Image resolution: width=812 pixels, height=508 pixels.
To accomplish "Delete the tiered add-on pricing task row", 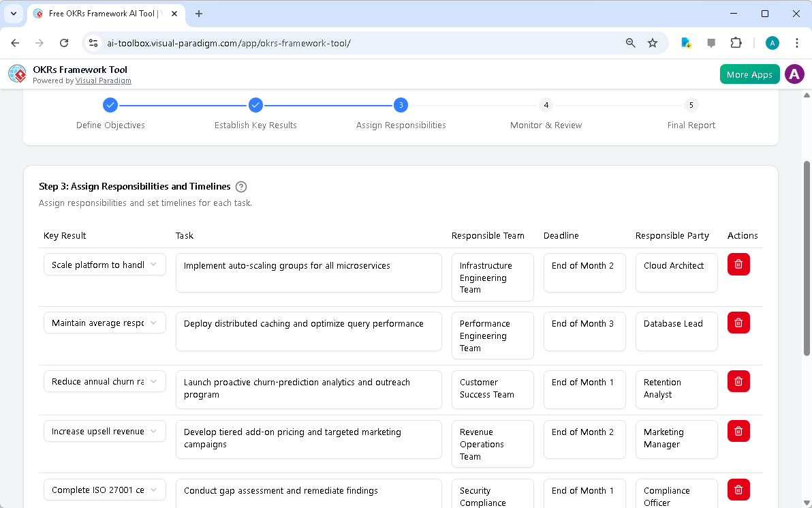I will tap(738, 430).
